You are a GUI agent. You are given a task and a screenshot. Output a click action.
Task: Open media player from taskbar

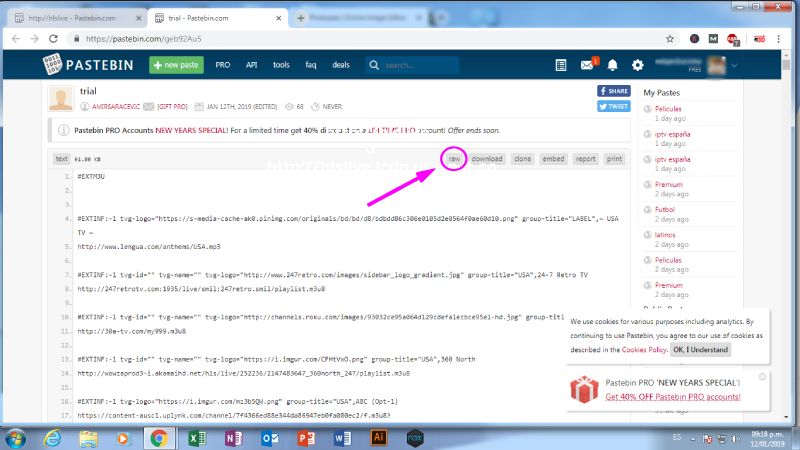click(123, 438)
